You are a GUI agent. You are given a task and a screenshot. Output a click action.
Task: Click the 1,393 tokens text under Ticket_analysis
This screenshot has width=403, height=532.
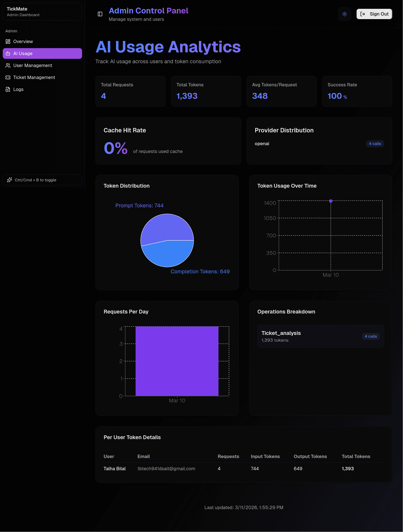pos(275,340)
